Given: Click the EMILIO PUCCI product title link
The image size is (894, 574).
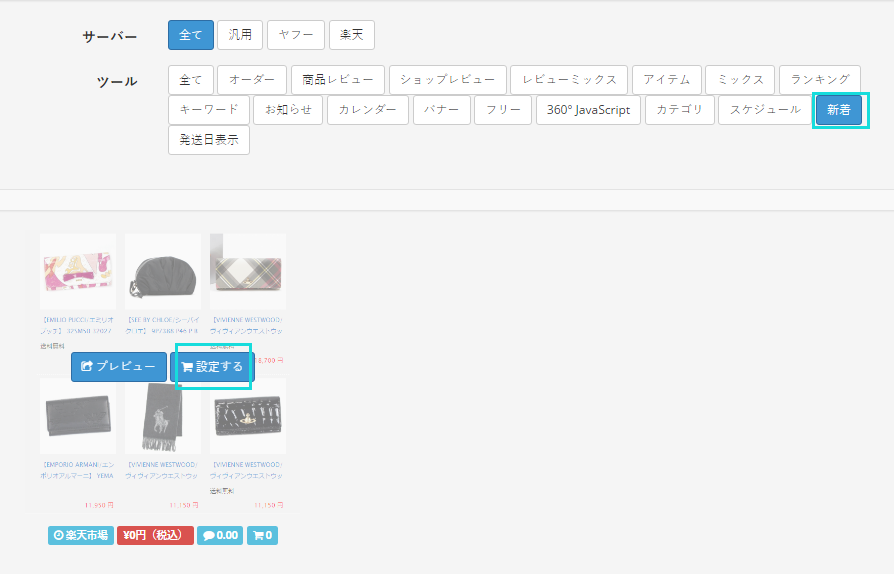Looking at the screenshot, I should [78, 325].
